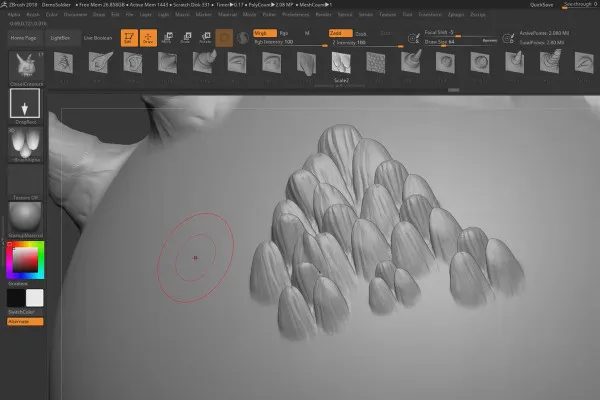Toggle Edit mode button
This screenshot has width=600, height=400.
click(129, 38)
